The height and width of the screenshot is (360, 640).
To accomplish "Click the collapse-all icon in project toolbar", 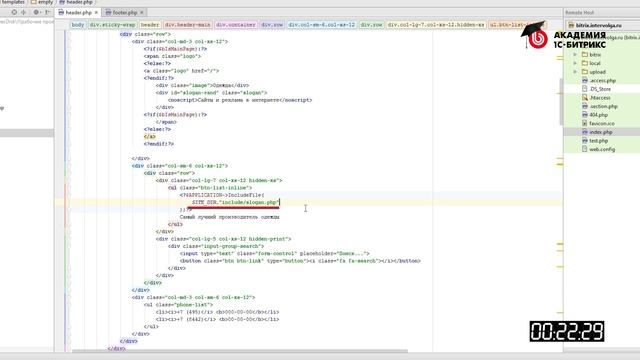I will coord(24,13).
